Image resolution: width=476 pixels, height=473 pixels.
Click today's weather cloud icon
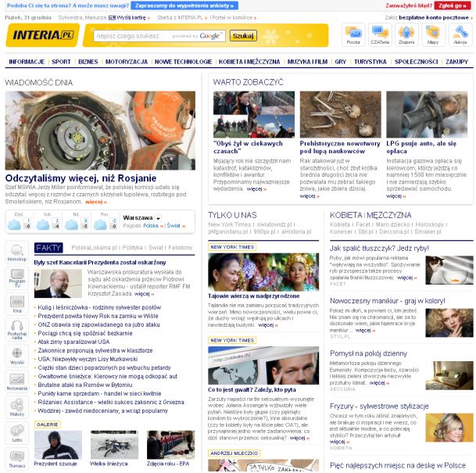click(x=13, y=224)
